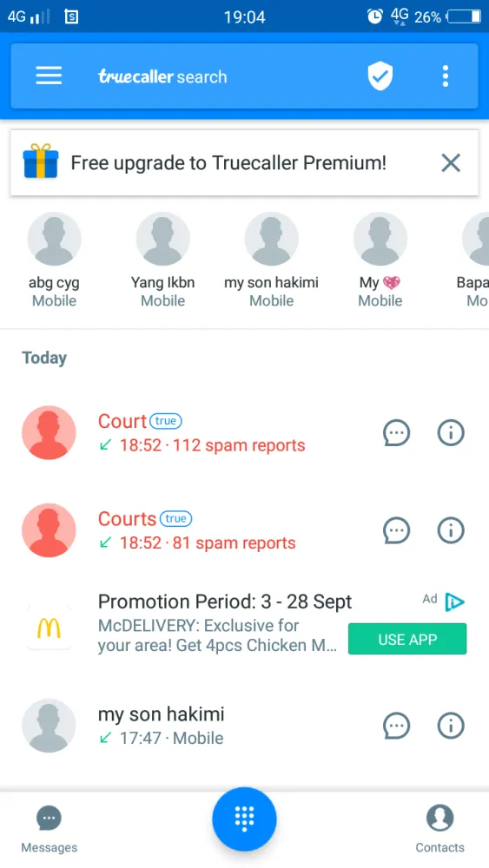Open McDonald's logo in the ad
Image resolution: width=489 pixels, height=868 pixels.
[49, 628]
